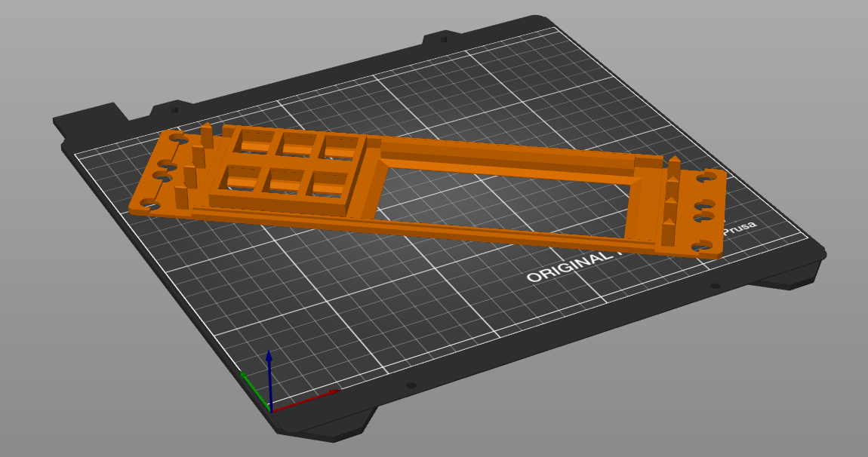Click the screw hole on bed's front edge
This screenshot has height=457, width=868.
(411, 385)
